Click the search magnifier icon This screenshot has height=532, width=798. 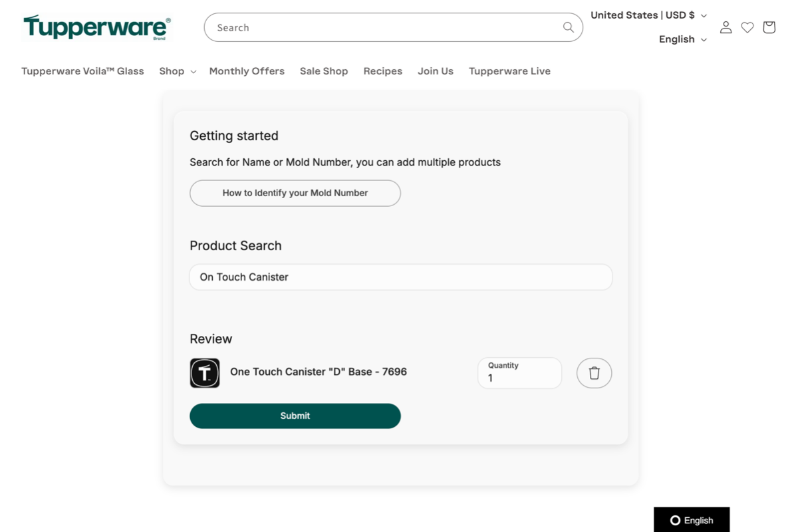(568, 27)
